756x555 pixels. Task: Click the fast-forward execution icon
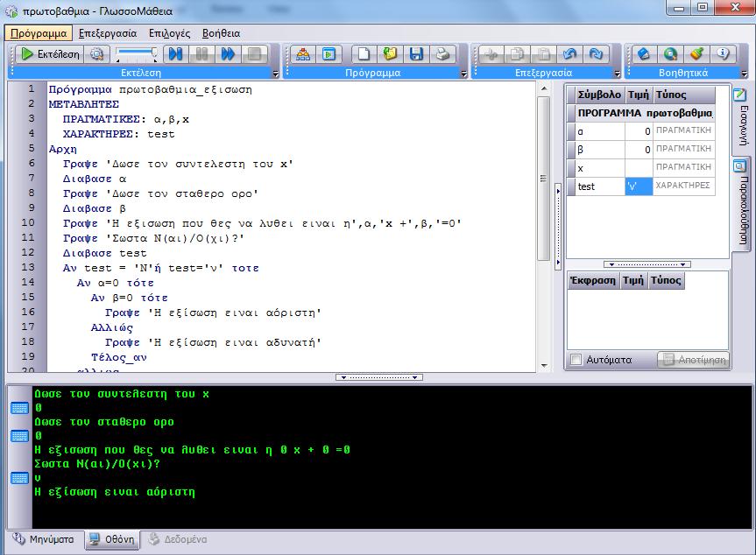[228, 54]
